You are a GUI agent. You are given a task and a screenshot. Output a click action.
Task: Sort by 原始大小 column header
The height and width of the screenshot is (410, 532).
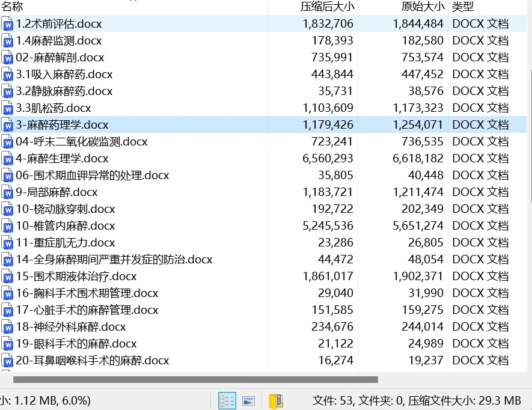(423, 6)
